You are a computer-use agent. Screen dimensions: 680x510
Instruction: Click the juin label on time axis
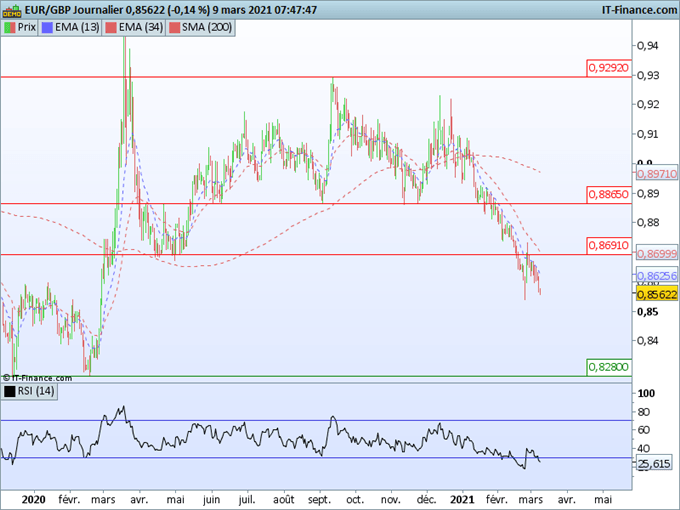211,500
